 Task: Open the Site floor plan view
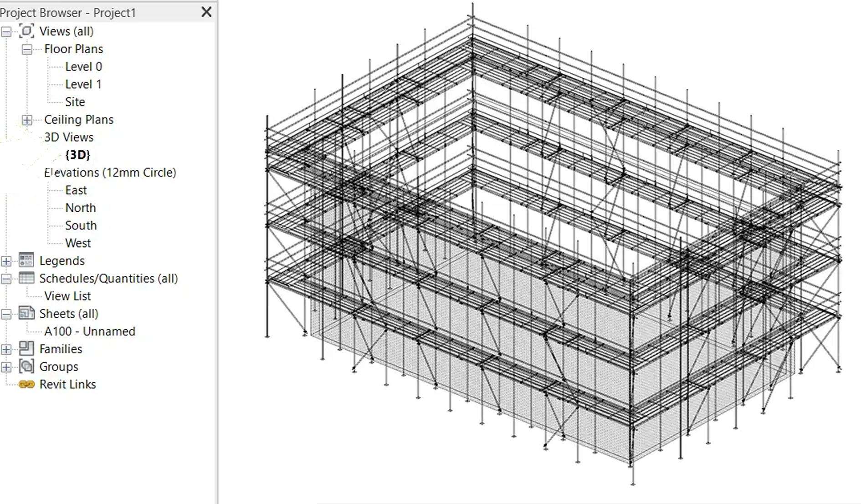click(x=75, y=102)
